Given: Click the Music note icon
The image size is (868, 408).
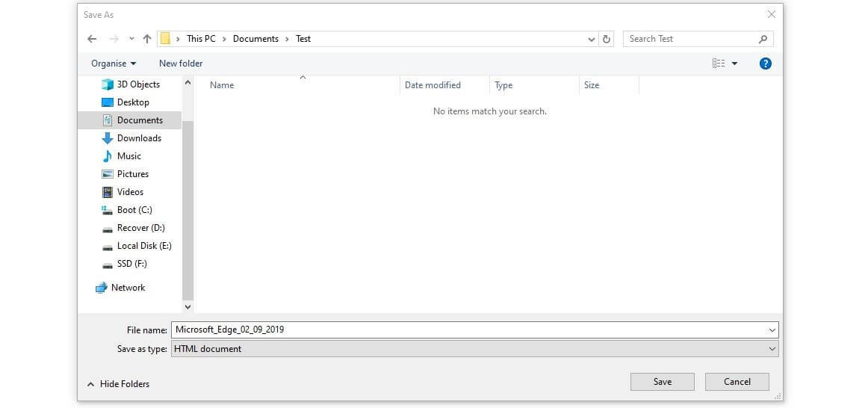Looking at the screenshot, I should point(108,156).
